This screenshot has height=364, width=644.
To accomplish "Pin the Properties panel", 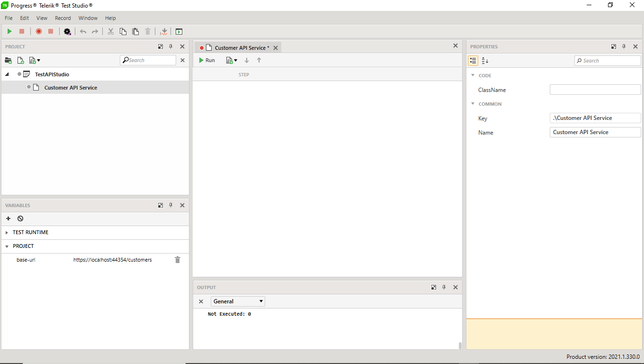I will pos(624,46).
